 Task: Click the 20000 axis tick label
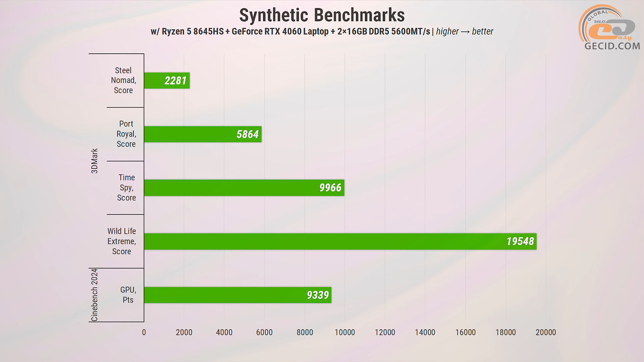tap(546, 333)
